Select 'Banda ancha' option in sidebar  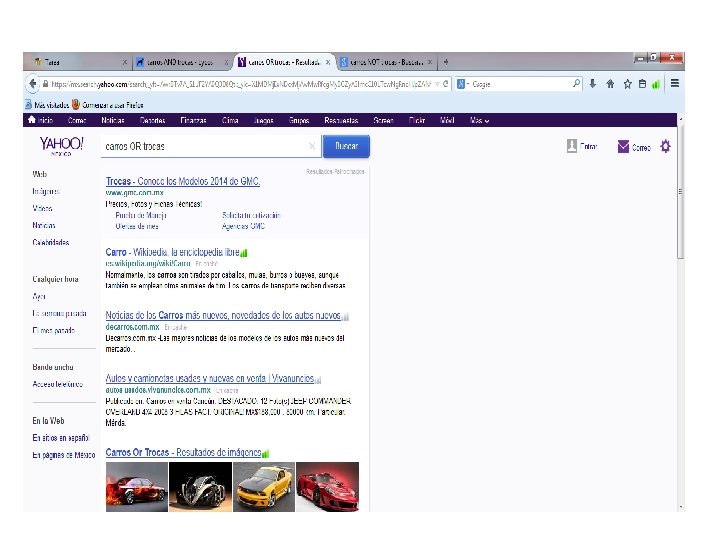[53, 367]
